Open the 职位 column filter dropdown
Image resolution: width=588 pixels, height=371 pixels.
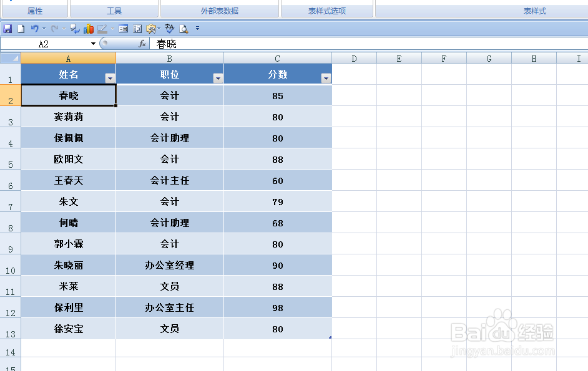[218, 78]
